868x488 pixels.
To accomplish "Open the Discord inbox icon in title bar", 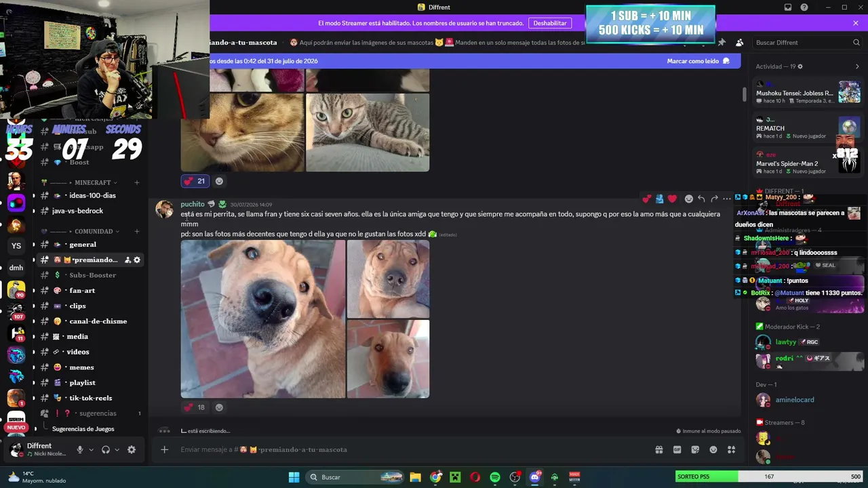I will pyautogui.click(x=788, y=7).
